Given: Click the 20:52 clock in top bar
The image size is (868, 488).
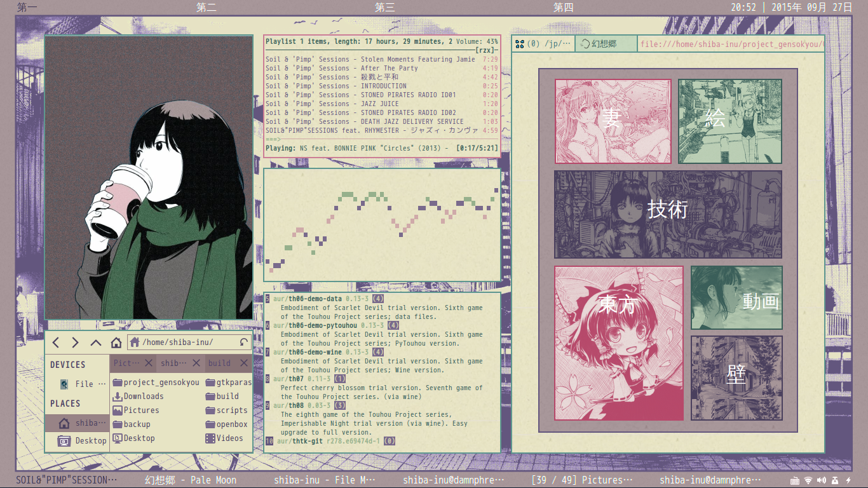Looking at the screenshot, I should pos(743,7).
